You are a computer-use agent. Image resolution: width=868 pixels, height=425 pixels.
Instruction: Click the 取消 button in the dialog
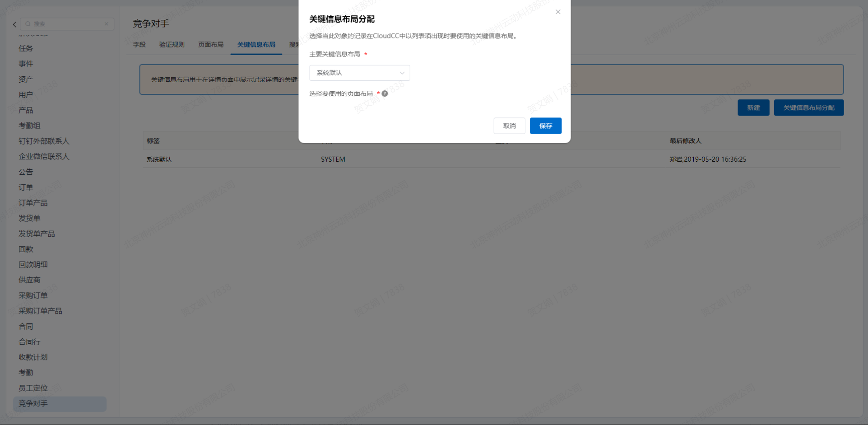509,126
